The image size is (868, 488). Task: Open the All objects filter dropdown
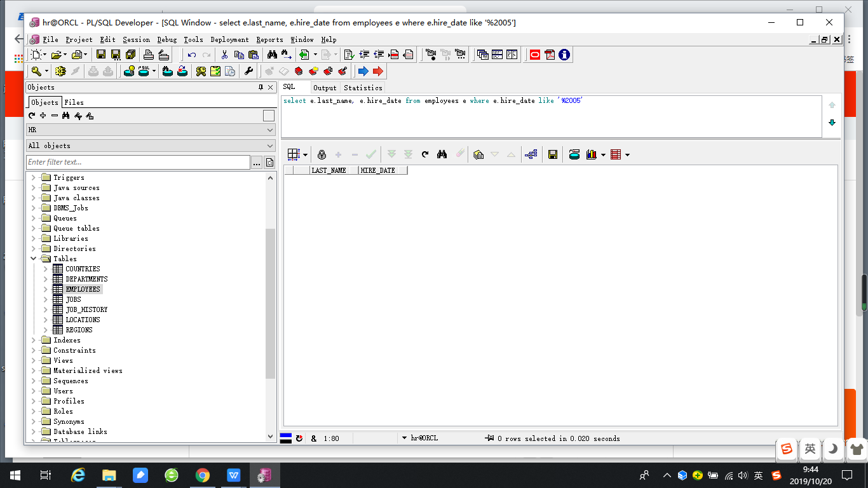click(x=151, y=146)
